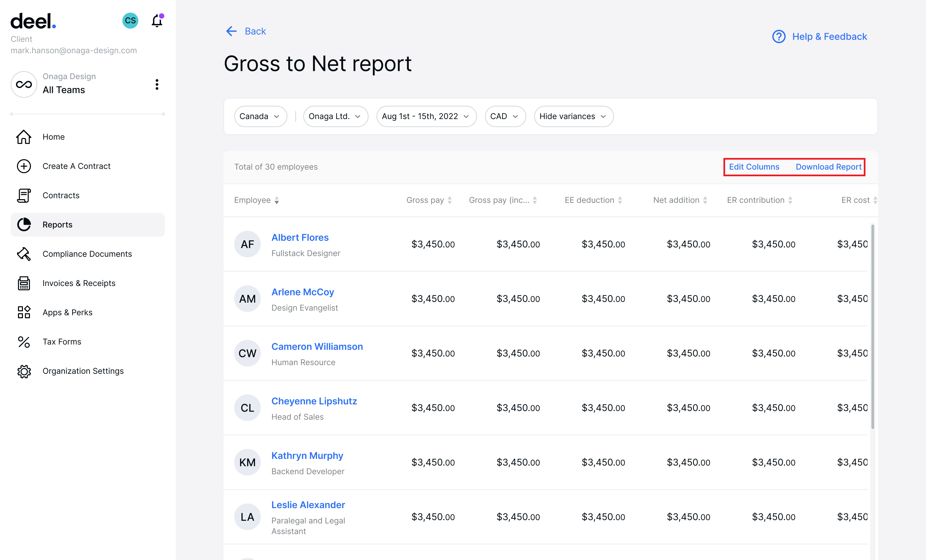Select the Reports pie chart icon
The image size is (926, 560).
(24, 224)
